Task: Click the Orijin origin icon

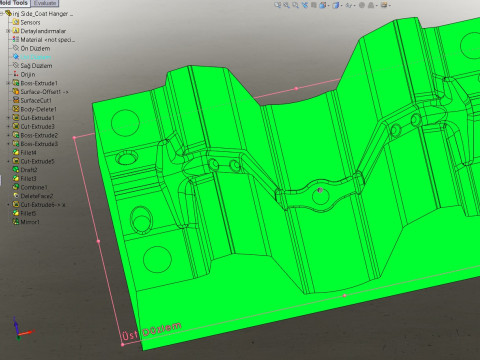Action: [16, 74]
